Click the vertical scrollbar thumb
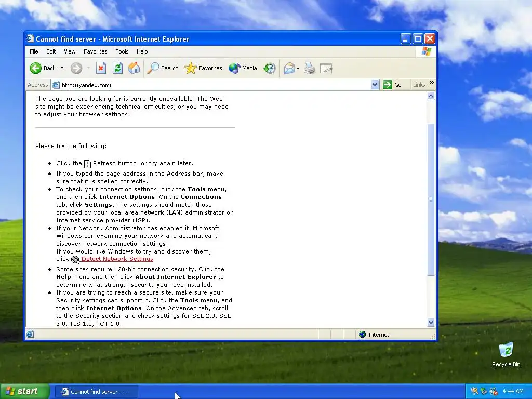532x399 pixels. point(431,199)
